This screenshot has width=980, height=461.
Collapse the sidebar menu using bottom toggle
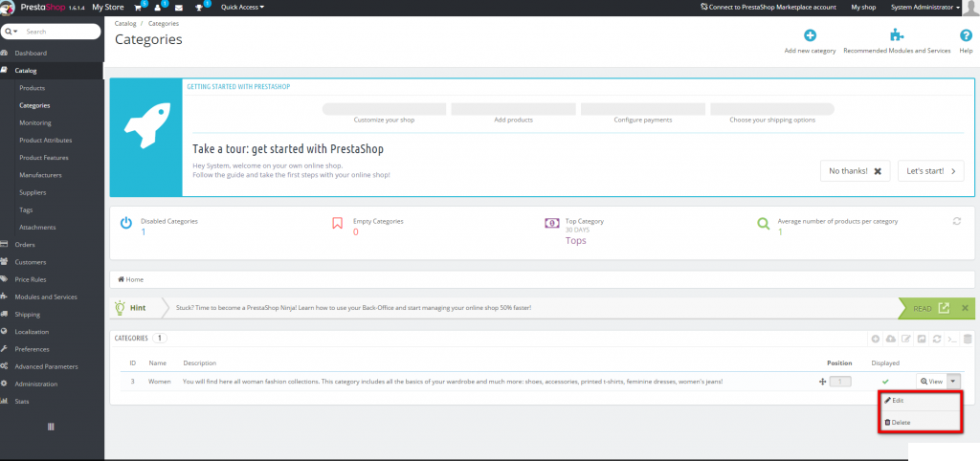51,427
